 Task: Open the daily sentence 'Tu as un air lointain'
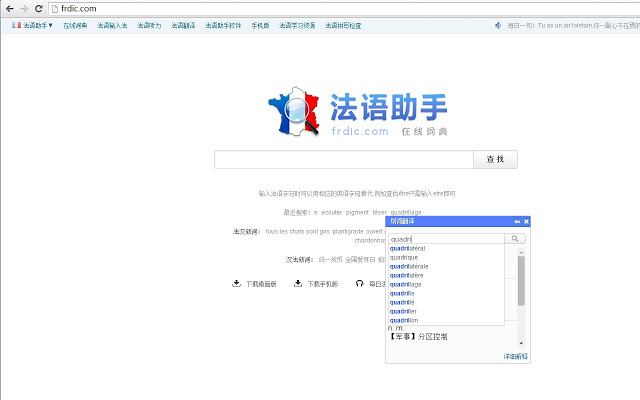coord(565,25)
